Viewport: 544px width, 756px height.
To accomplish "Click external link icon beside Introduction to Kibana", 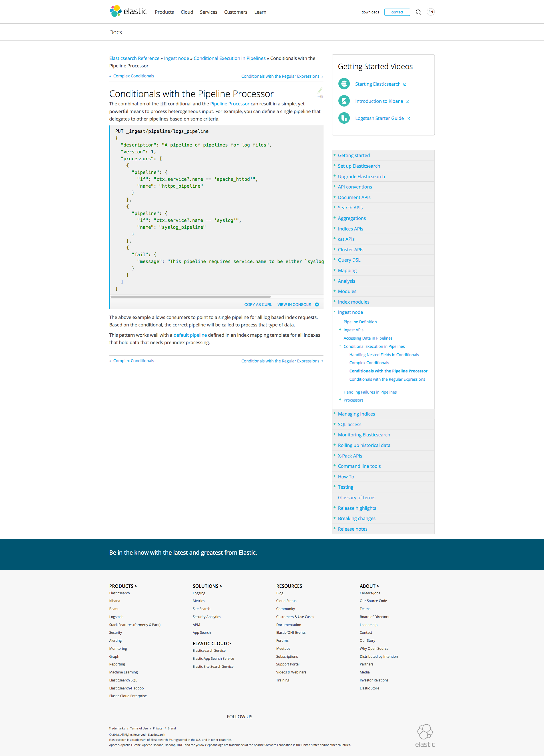I will click(407, 101).
